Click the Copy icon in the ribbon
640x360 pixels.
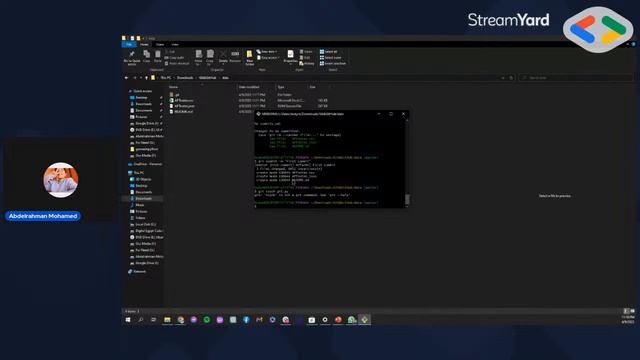click(x=147, y=56)
